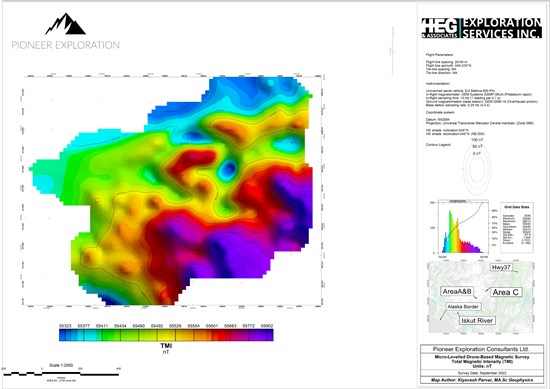The image size is (550, 389).
Task: Click the Map Author line in title block
Action: click(481, 380)
